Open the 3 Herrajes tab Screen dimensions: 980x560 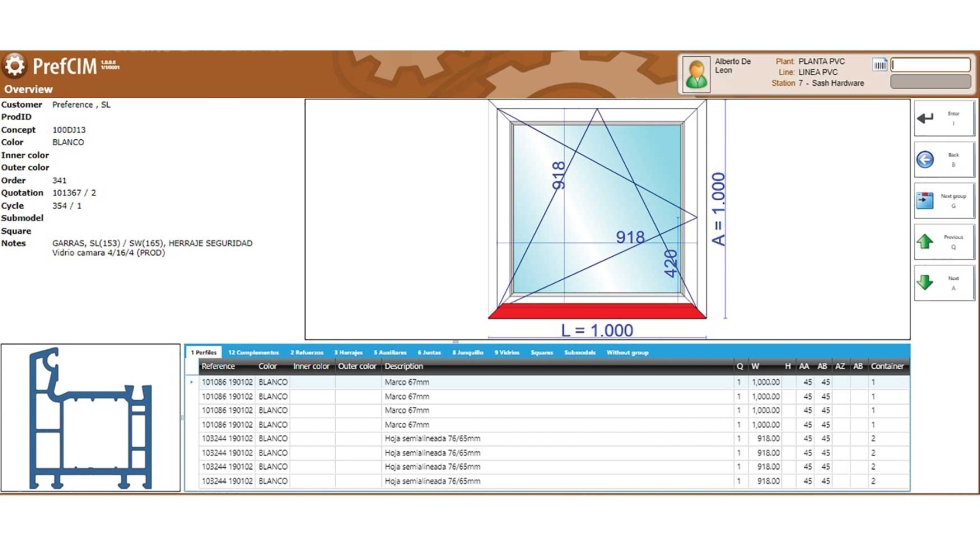click(x=348, y=353)
